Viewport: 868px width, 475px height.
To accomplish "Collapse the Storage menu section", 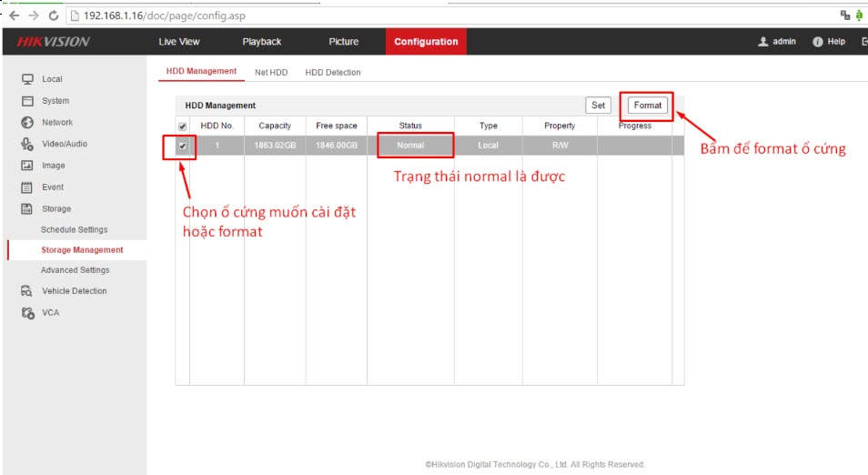I will (x=56, y=208).
